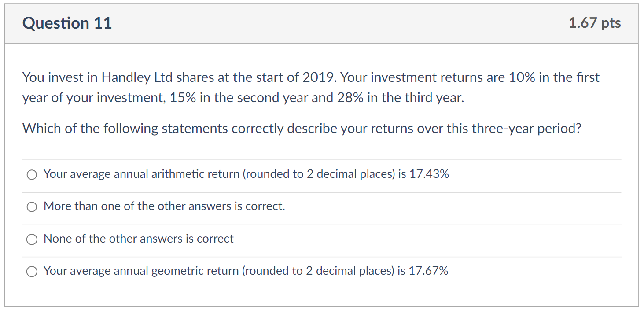Select the arithmetic return 17.43% radio button
Screen dimensions: 644x313
point(32,175)
